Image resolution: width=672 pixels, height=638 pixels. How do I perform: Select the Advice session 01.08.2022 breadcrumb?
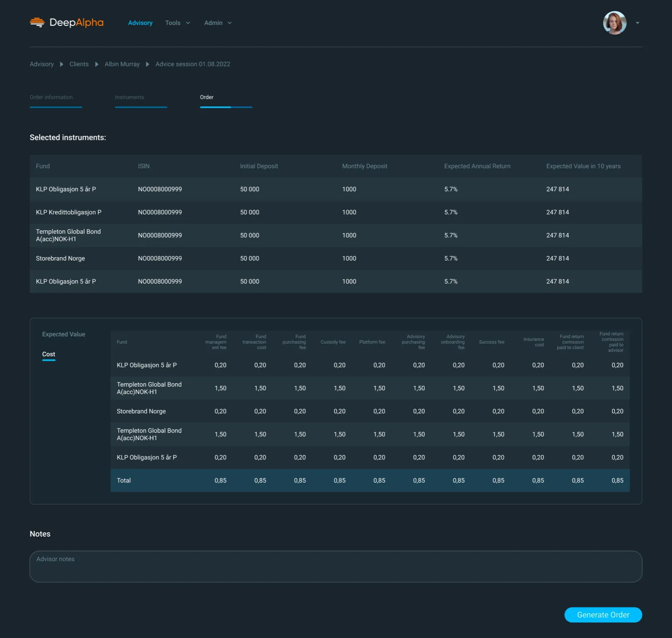click(193, 64)
